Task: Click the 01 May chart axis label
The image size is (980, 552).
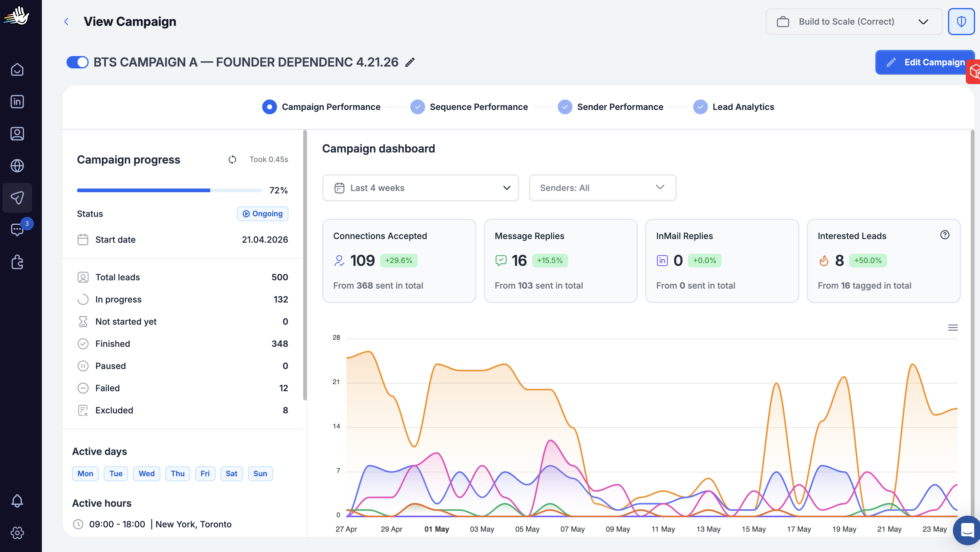Action: 437,529
